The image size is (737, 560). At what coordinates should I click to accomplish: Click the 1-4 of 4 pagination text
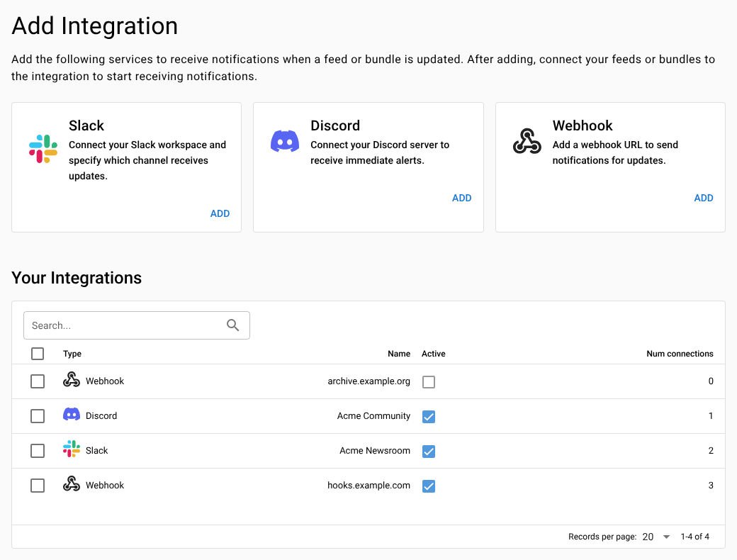[x=695, y=537]
